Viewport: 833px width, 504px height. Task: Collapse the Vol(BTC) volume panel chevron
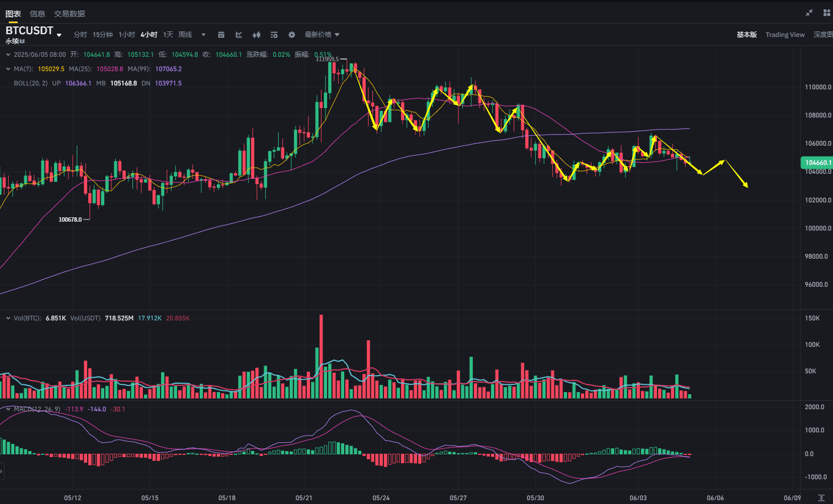[8, 318]
